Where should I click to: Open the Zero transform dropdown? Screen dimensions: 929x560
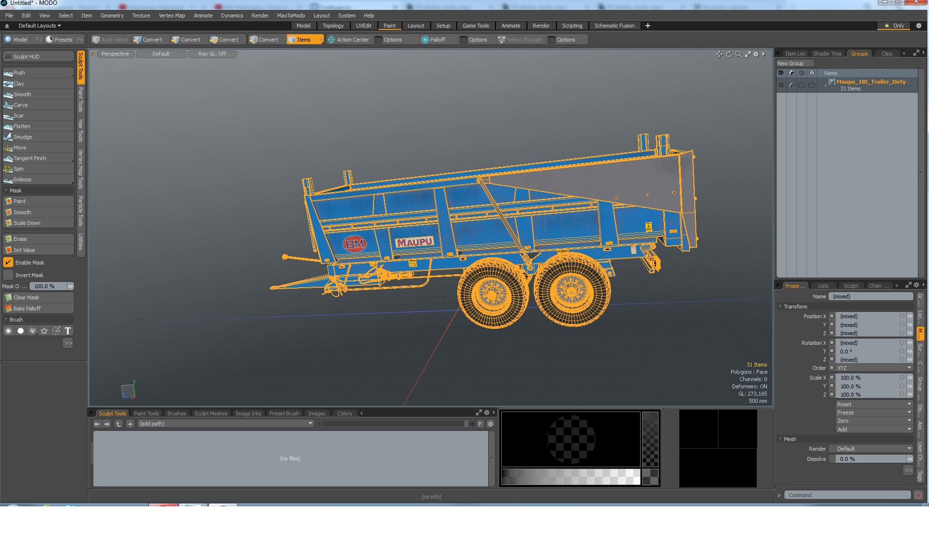874,421
